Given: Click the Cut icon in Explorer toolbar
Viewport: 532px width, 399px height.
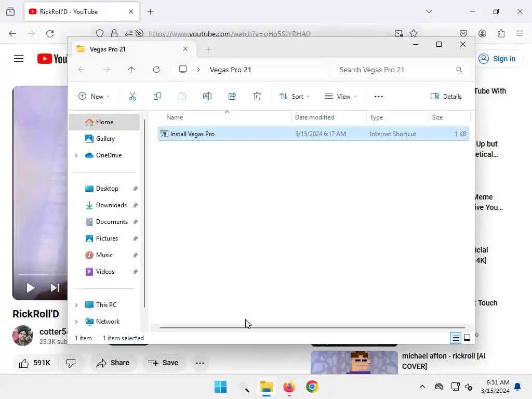Looking at the screenshot, I should coord(132,96).
